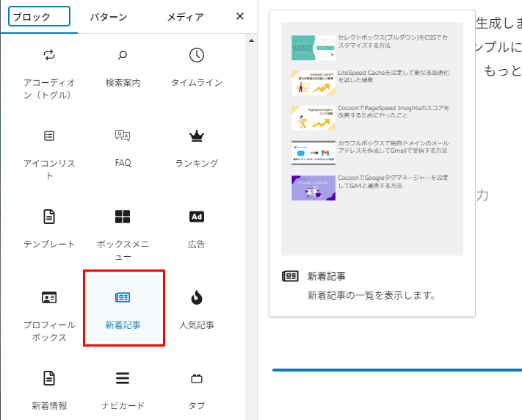Select the Search Guide (検索案内) block
Image resolution: width=522 pixels, height=420 pixels.
point(123,70)
